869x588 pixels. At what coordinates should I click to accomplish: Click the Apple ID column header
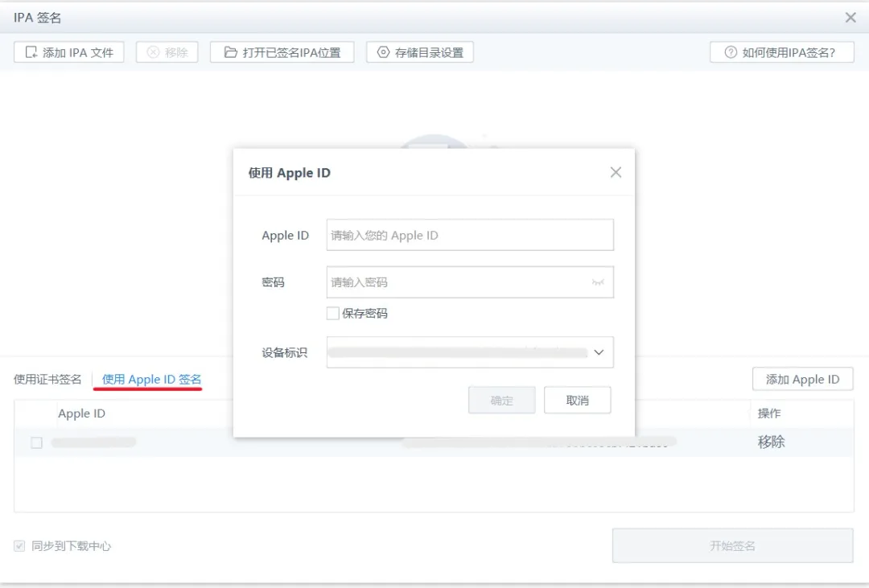tap(81, 413)
